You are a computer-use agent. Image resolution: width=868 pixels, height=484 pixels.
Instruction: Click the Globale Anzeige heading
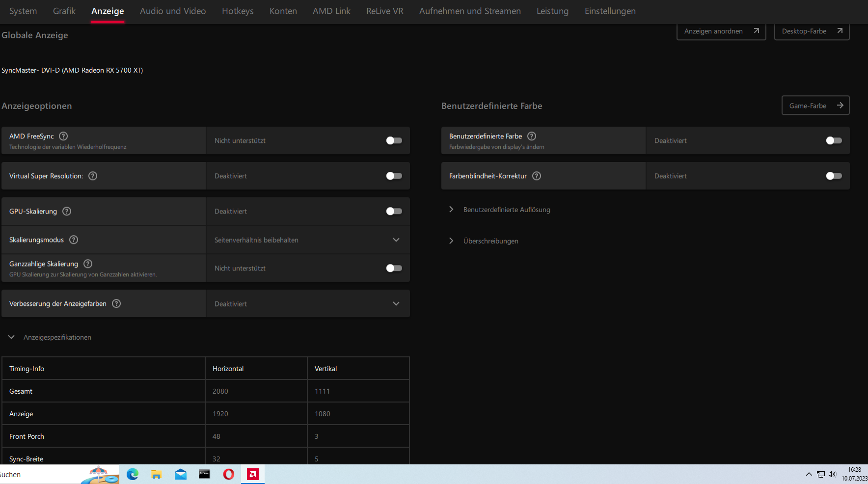click(x=35, y=35)
